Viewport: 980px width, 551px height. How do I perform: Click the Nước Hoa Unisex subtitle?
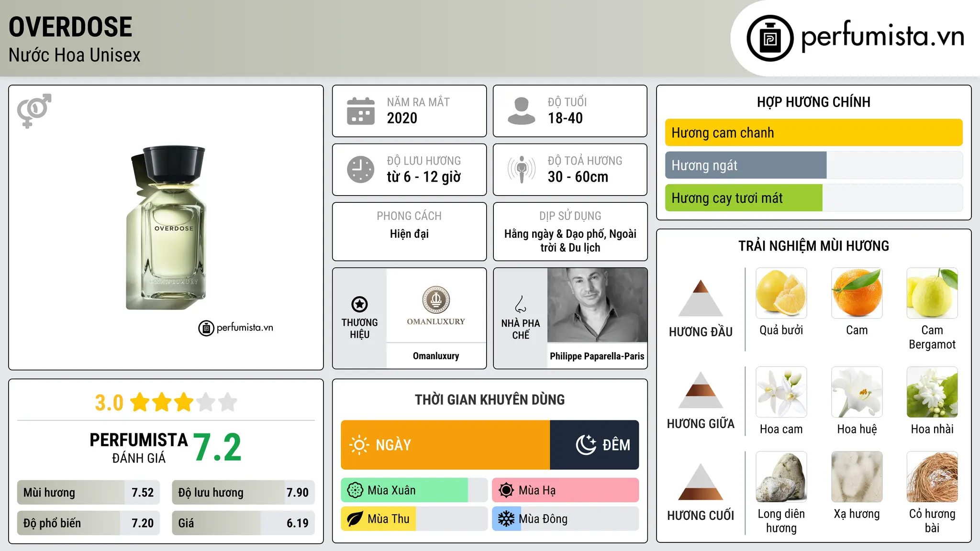coord(75,55)
